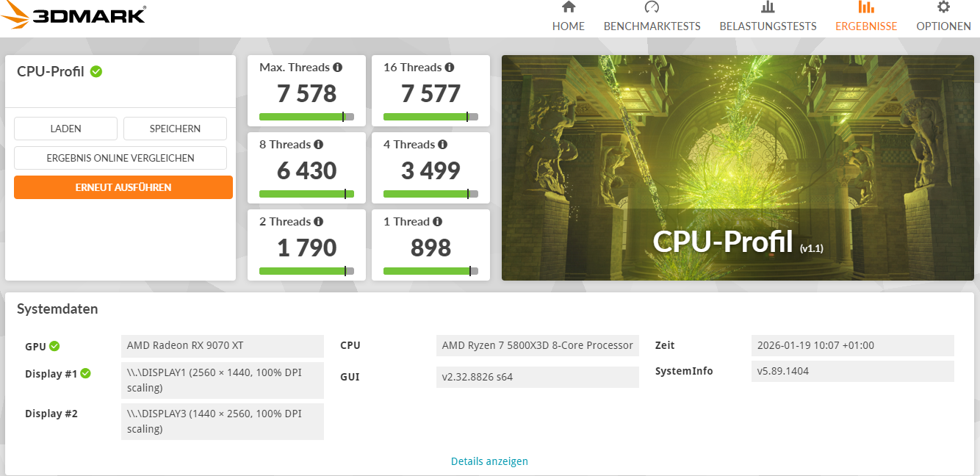Click ERGEBNIS ONLINE VERGLEICHEN button
980x476 pixels.
pos(120,158)
